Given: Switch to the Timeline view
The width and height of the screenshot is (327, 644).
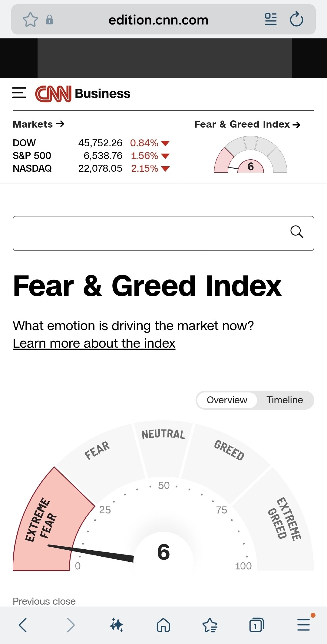Looking at the screenshot, I should (x=285, y=400).
